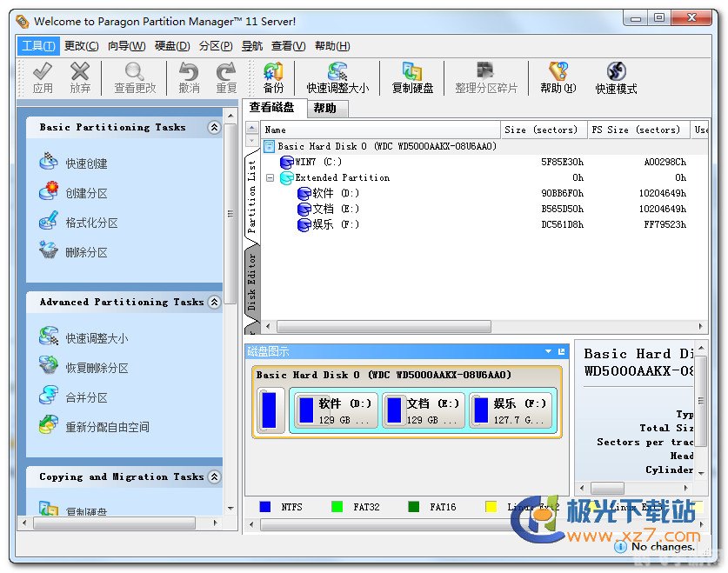Click the 撤消 undo toolbar icon
Viewport: 728px width, 573px height.
188,76
